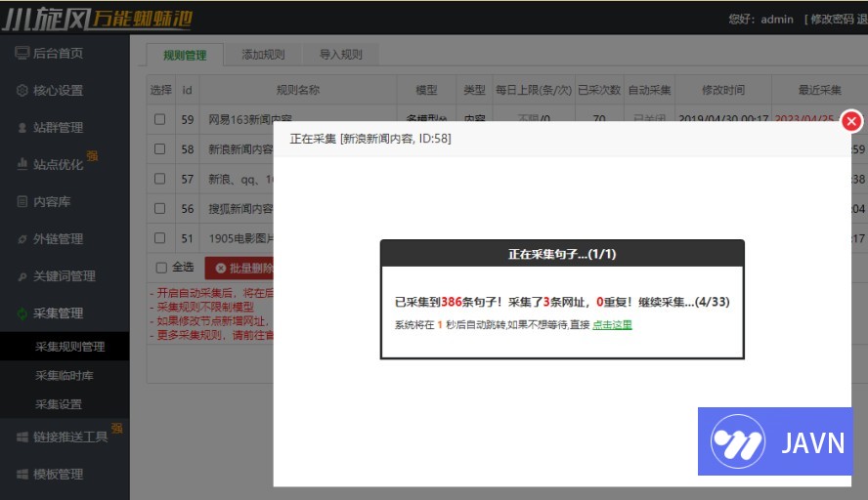
Task: Click the 点击这里 skip-wait link
Action: coord(612,324)
